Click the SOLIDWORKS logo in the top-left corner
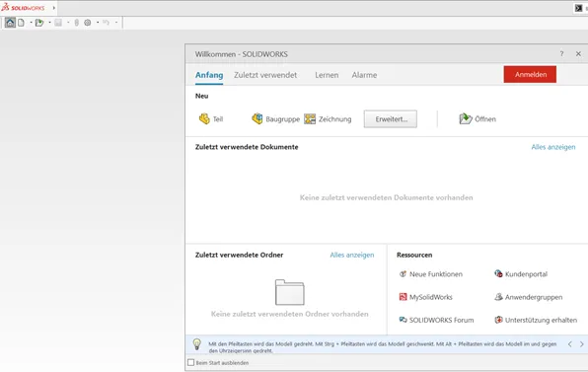The height and width of the screenshot is (372, 588). [x=24, y=7]
